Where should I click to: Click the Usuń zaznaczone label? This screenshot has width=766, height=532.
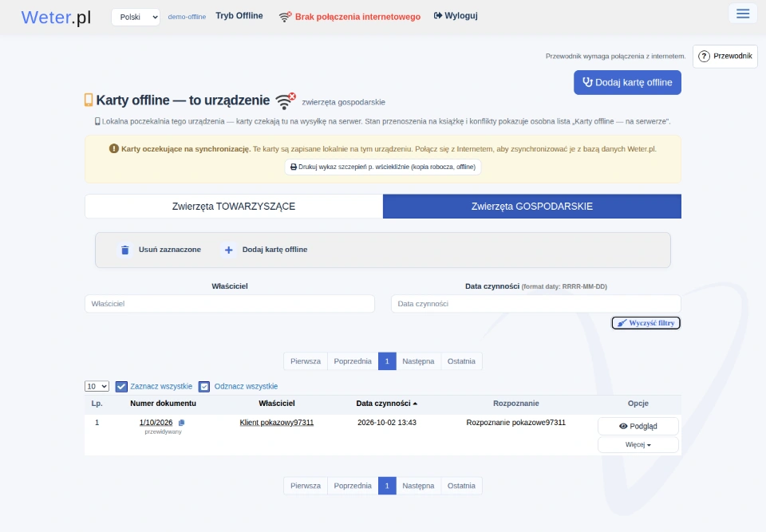point(169,249)
